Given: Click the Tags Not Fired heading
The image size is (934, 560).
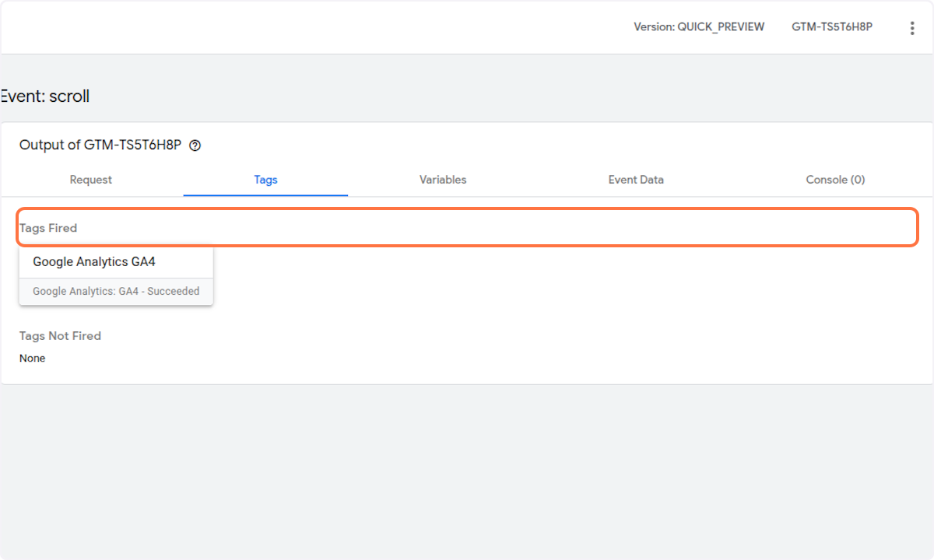Looking at the screenshot, I should tap(60, 336).
